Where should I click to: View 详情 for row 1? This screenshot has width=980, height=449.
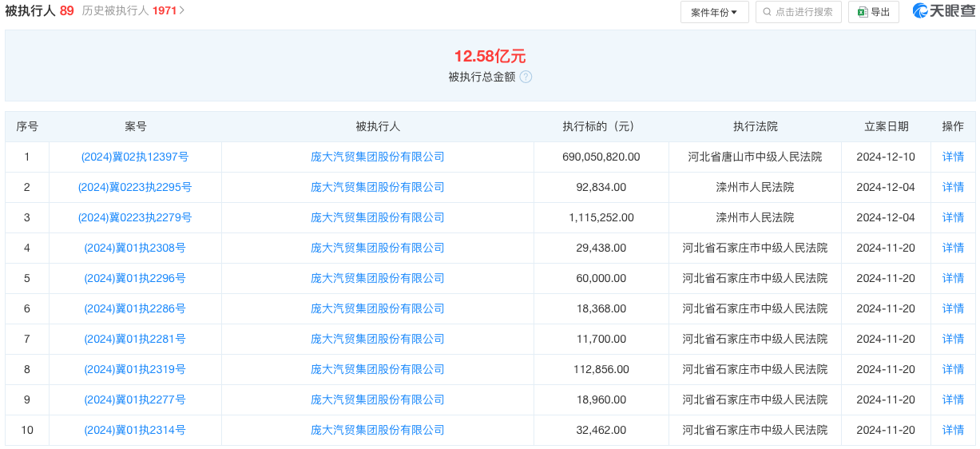coord(953,157)
